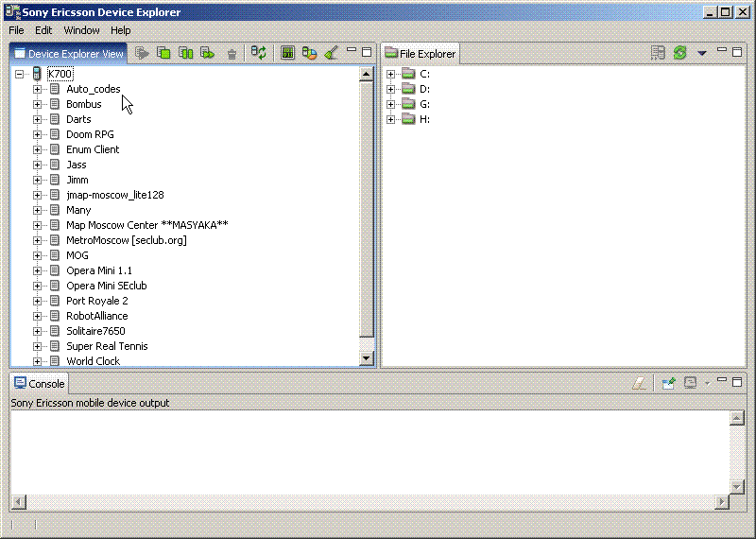The width and height of the screenshot is (756, 539).
Task: Click the C: drive folder icon
Action: (409, 74)
